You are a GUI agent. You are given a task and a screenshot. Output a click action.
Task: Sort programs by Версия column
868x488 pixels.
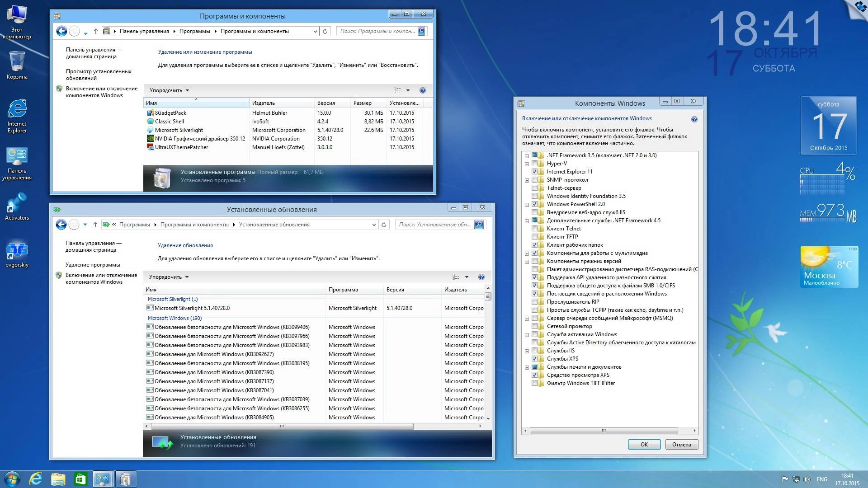332,103
